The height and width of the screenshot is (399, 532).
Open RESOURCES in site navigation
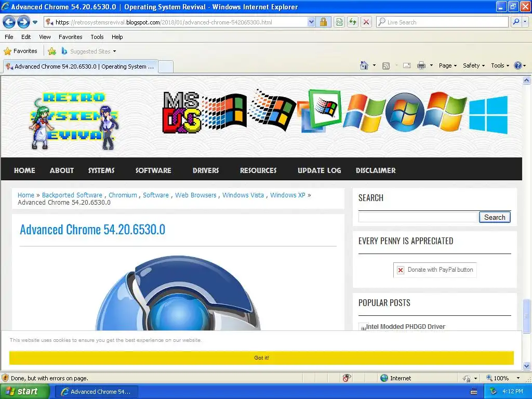click(258, 170)
